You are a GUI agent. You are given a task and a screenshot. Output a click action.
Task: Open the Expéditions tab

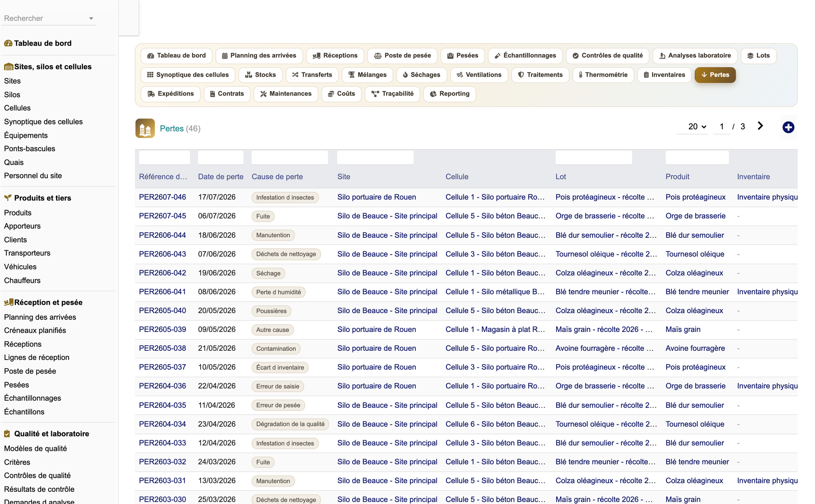(170, 94)
